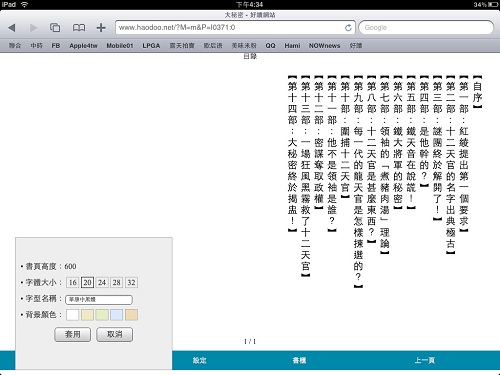
Task: Open chapter 第八部：十二天官是甚麼東西
Action: coord(371,159)
